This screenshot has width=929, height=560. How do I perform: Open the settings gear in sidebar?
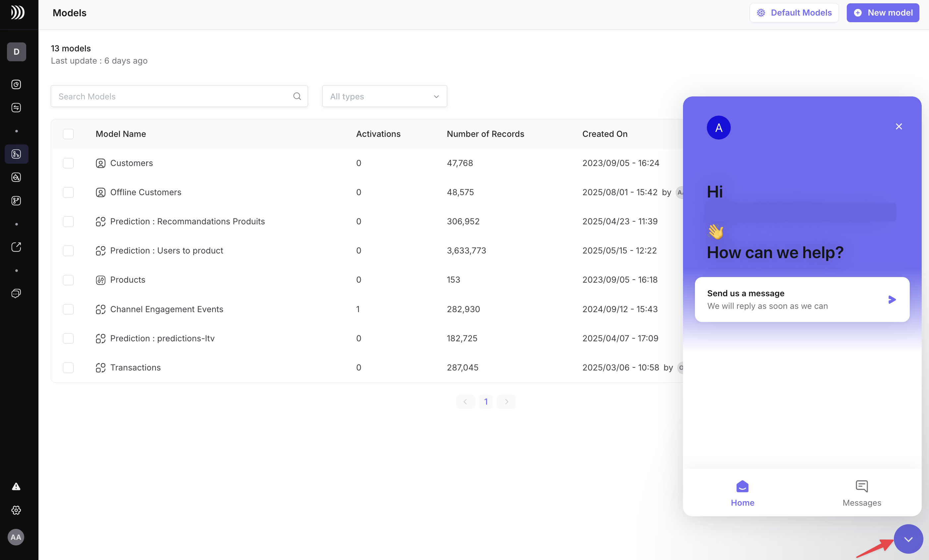(16, 510)
